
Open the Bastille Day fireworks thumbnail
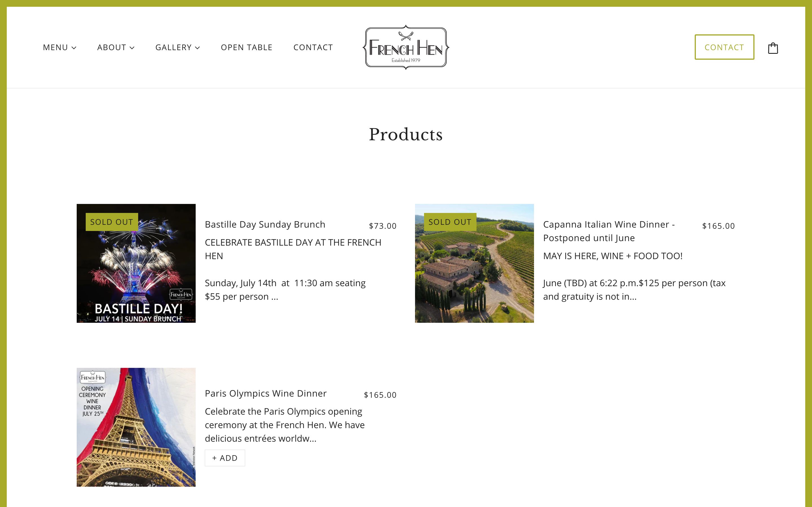tap(136, 263)
